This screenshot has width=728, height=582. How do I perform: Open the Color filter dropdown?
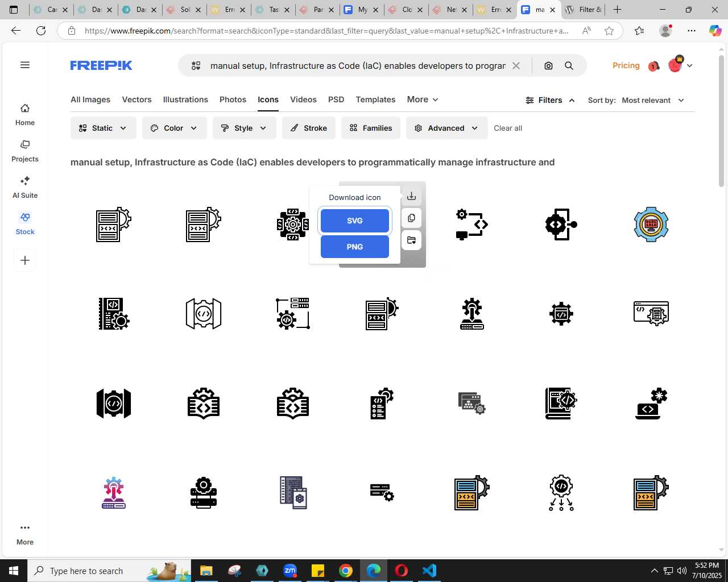point(174,128)
